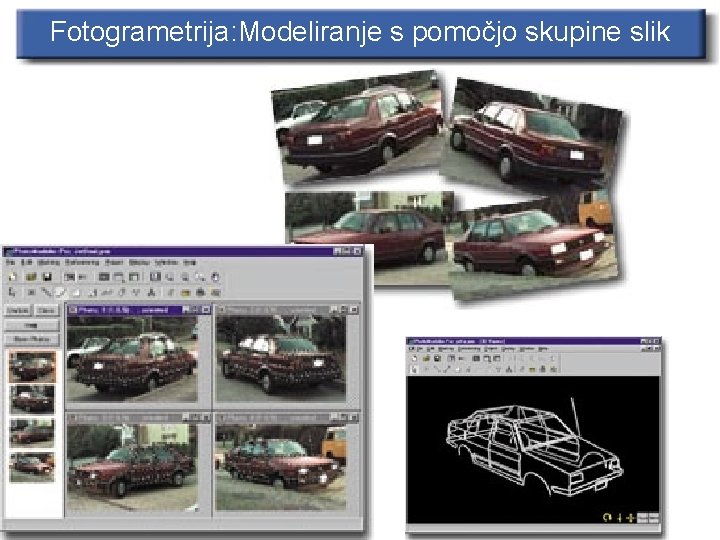Click the Open project folder icon in the photo window toolbar

31,277
